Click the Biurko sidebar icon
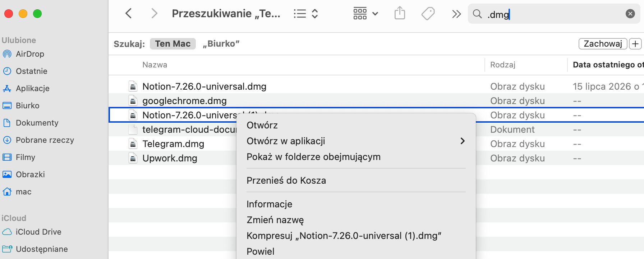 click(x=7, y=105)
